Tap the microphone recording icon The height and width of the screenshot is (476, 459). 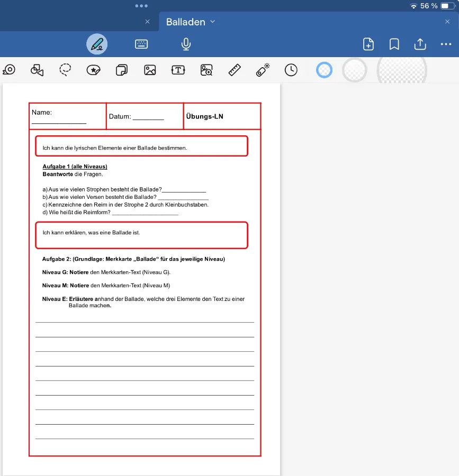pos(186,44)
